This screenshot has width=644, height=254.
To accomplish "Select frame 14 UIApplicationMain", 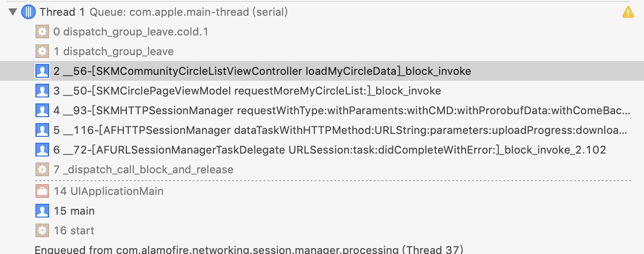I will tap(109, 191).
